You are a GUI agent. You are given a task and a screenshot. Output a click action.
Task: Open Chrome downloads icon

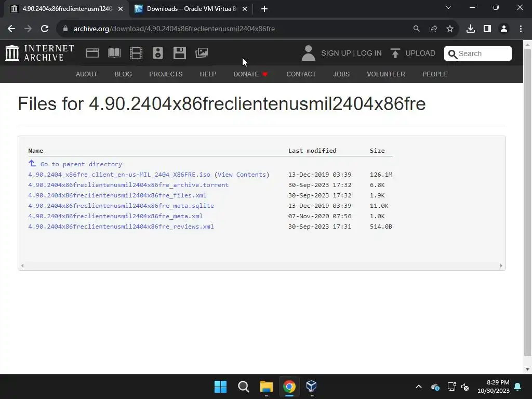(x=471, y=29)
